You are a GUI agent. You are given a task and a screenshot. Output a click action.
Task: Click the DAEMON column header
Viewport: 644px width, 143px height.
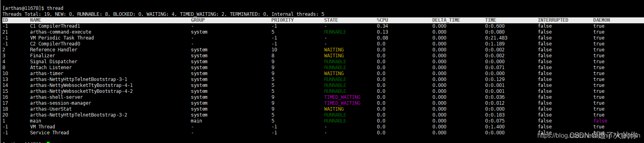tap(602, 20)
